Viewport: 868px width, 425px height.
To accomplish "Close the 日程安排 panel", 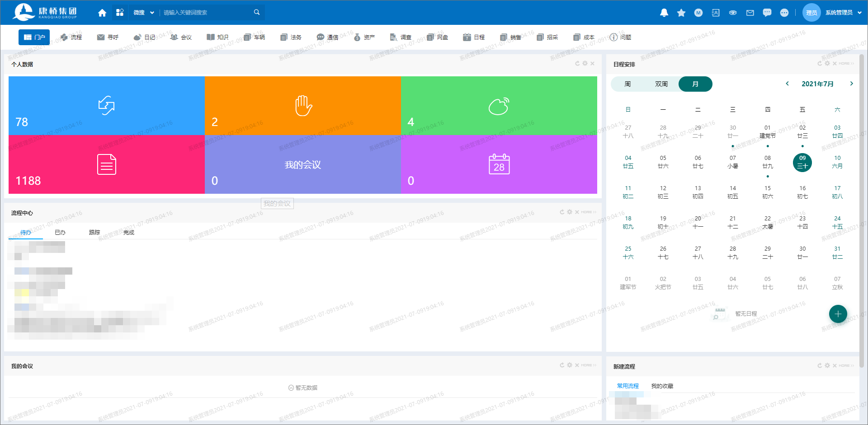I will [835, 63].
